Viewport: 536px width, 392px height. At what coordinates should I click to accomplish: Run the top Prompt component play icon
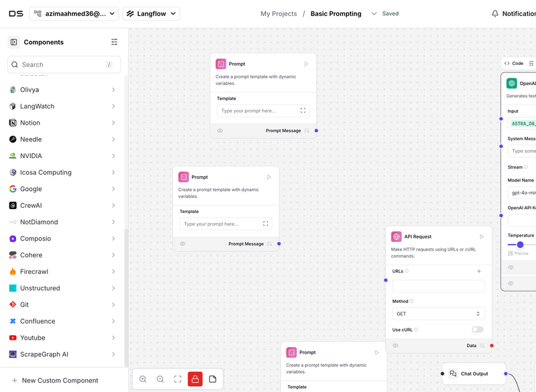tap(306, 64)
